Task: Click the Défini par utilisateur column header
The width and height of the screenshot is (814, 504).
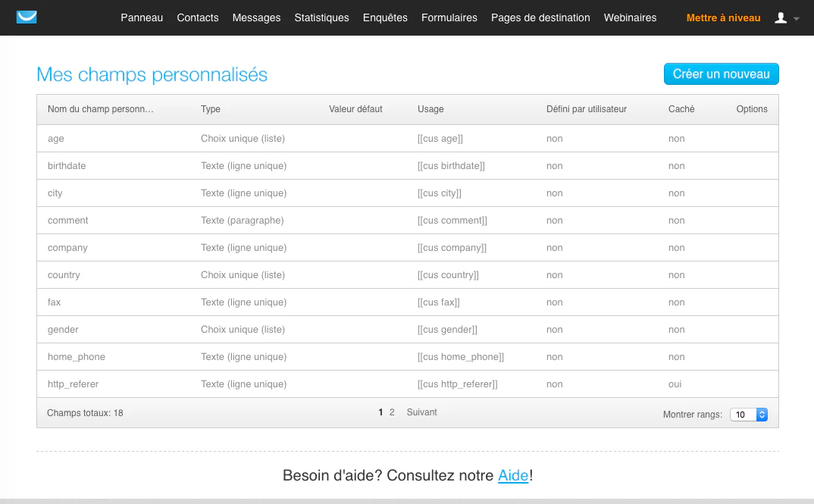Action: pos(587,109)
